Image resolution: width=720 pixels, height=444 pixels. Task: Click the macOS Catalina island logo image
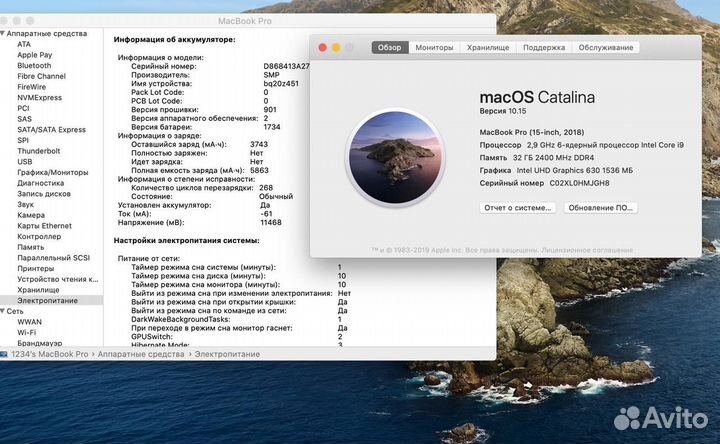[x=395, y=157]
